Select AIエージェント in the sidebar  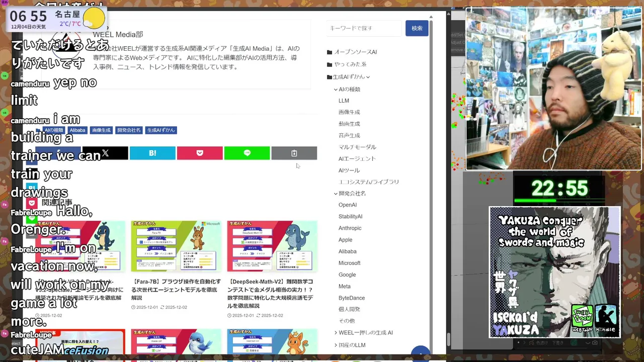pos(357,158)
